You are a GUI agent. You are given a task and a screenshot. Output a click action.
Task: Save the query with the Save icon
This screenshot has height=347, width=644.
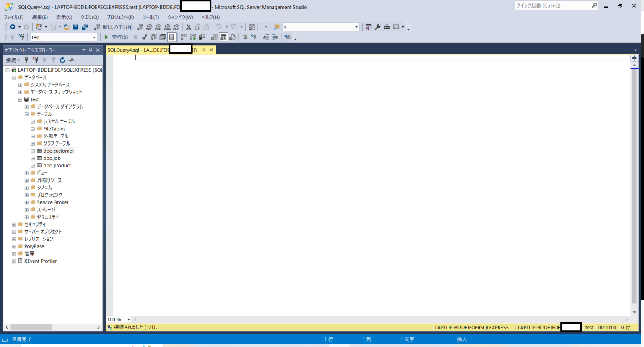[x=75, y=27]
